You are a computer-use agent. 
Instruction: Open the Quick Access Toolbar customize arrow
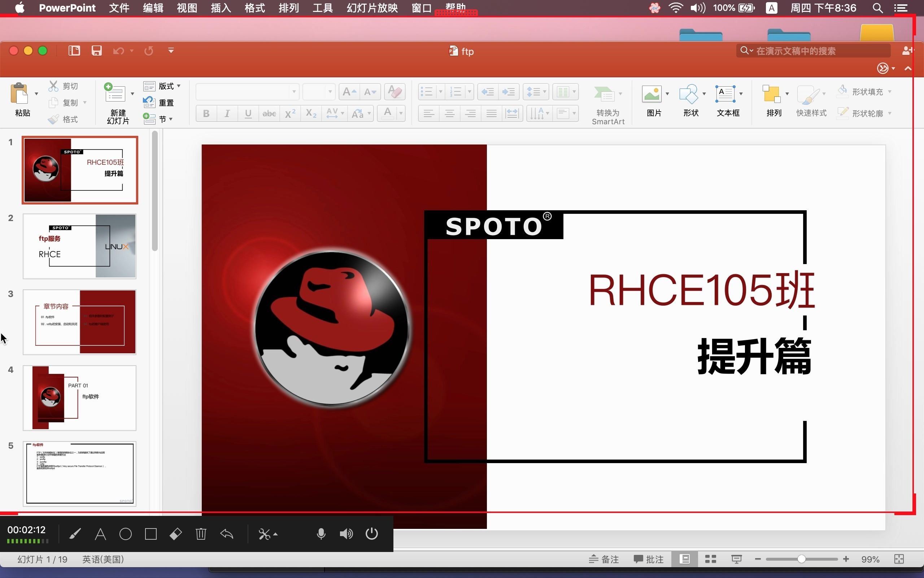coord(171,51)
